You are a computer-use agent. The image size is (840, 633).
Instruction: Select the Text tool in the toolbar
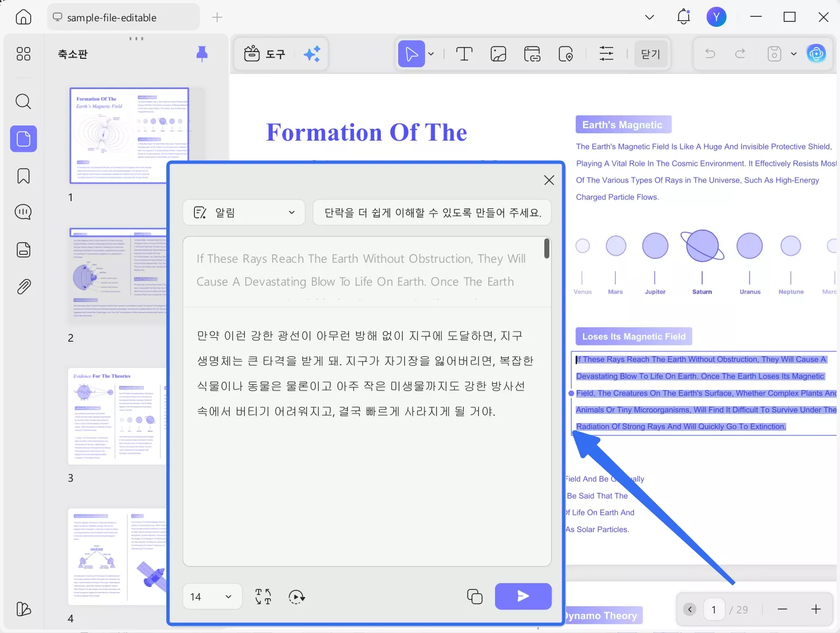tap(464, 53)
